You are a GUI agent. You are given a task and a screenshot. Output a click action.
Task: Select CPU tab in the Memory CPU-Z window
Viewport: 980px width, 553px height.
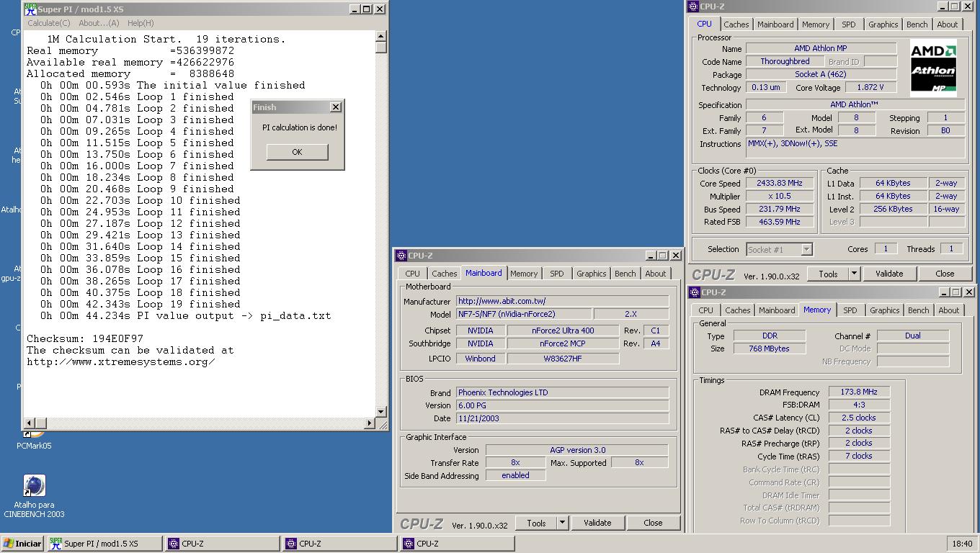(705, 310)
